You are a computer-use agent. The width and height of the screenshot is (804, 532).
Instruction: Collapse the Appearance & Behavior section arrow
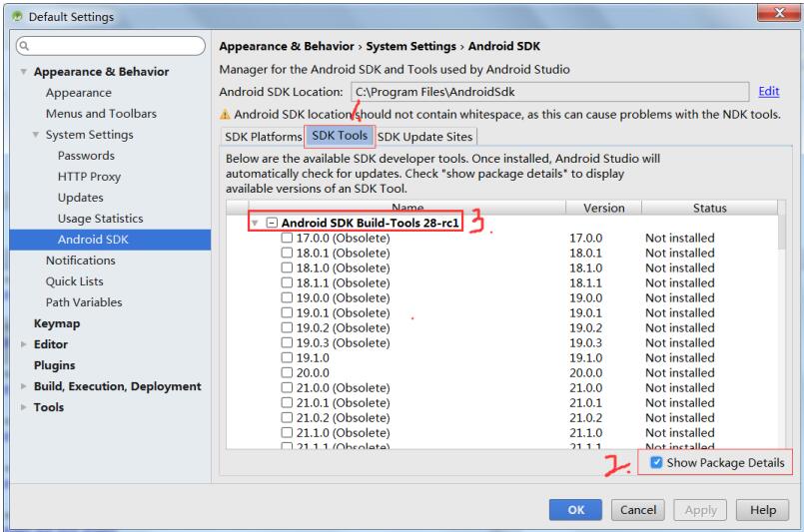[23, 72]
